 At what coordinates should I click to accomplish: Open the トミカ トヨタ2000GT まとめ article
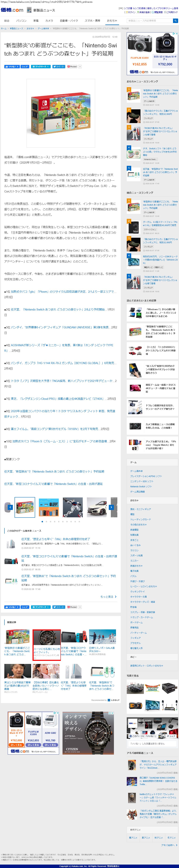[161, 350]
